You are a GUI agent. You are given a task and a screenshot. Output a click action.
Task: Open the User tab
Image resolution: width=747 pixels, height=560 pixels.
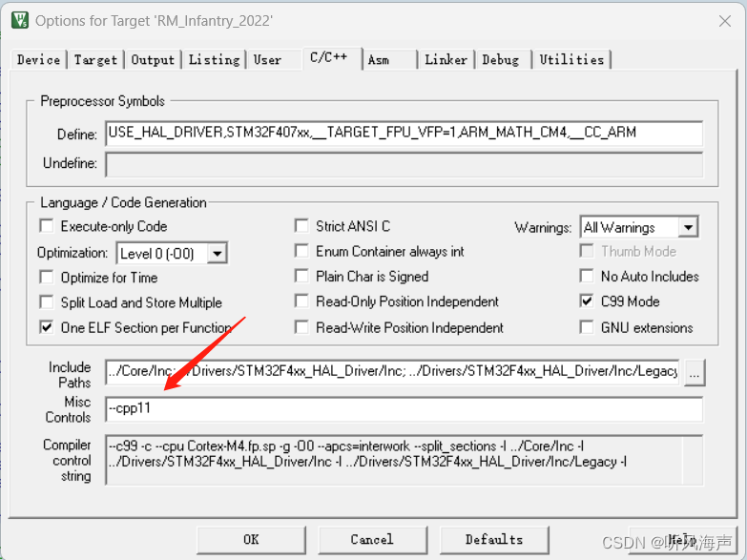(x=267, y=59)
